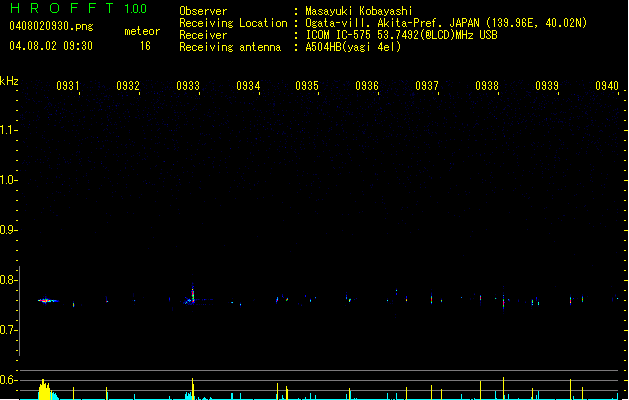Click the date stamp 04.08.02 09:30
629x400 pixels.
(x=51, y=46)
